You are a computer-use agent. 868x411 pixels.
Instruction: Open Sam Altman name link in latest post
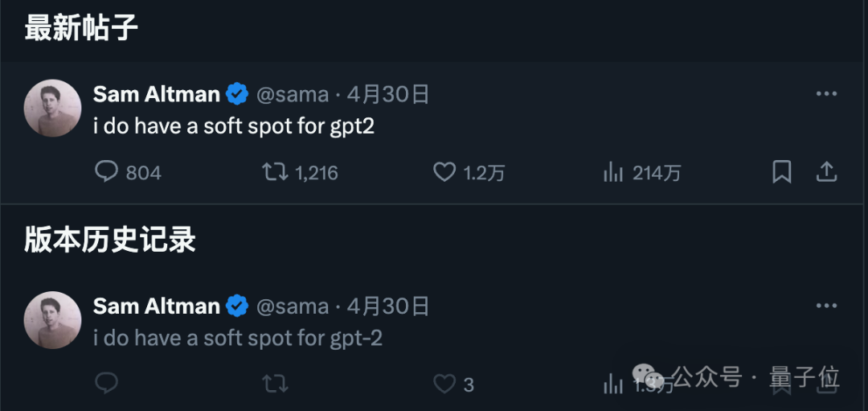[157, 94]
